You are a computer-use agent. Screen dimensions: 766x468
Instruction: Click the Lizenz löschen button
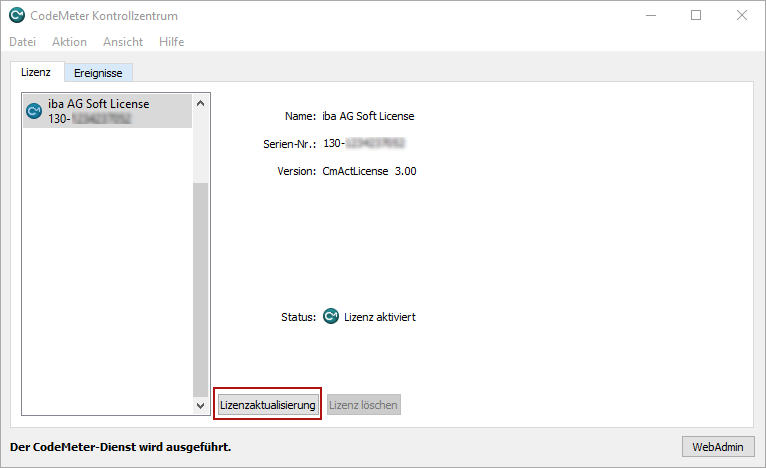363,405
